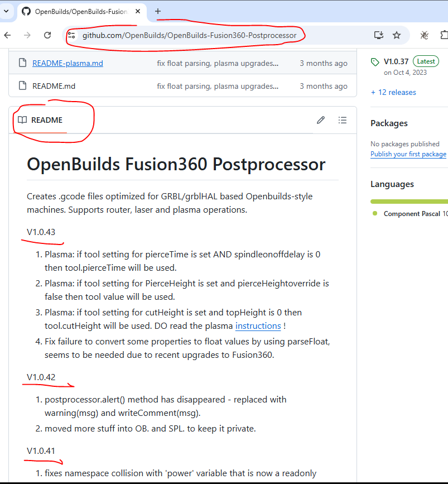Click 'postprocessor.alert() method has disappeared' item
Screen dimensions: 448x484
tap(166, 406)
